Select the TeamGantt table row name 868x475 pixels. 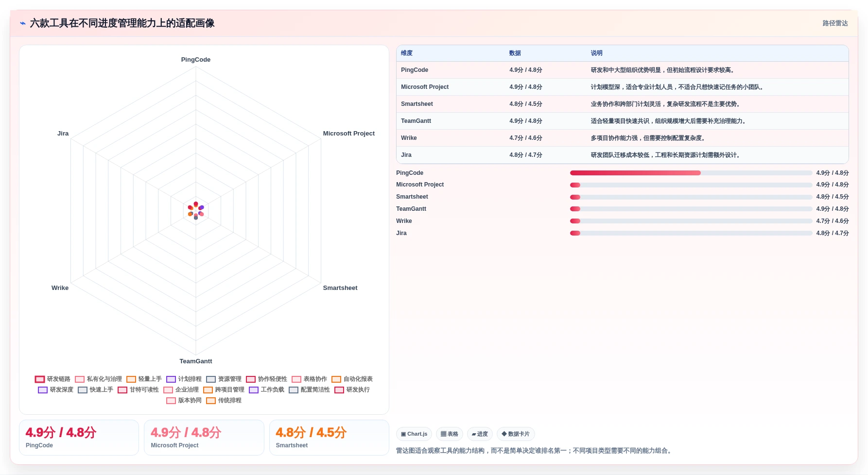pyautogui.click(x=416, y=121)
